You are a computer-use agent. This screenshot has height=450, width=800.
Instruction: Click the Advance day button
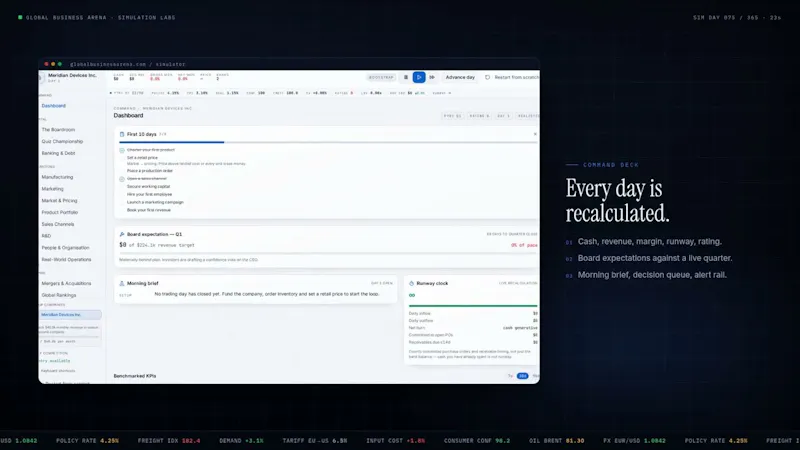[x=460, y=78]
